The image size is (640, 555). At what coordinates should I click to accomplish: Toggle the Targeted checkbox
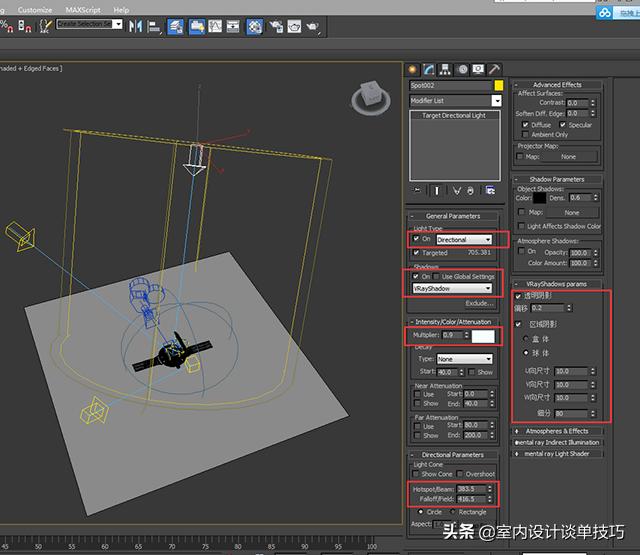pyautogui.click(x=416, y=253)
